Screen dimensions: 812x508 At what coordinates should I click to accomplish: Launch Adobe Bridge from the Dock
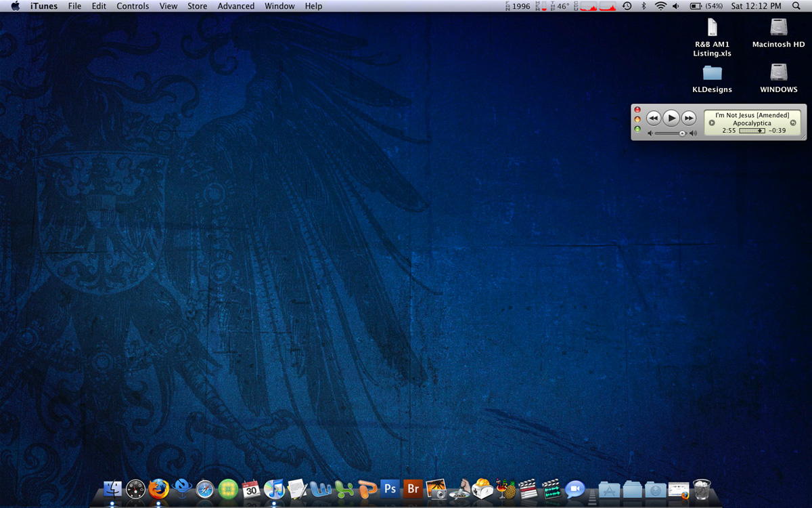413,489
